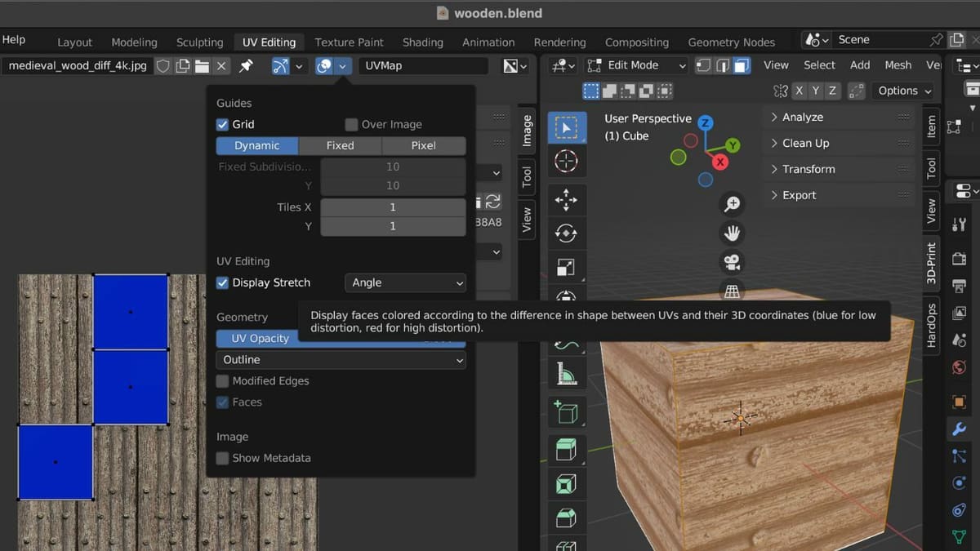
Task: Enable vertex select mode
Action: (x=703, y=65)
